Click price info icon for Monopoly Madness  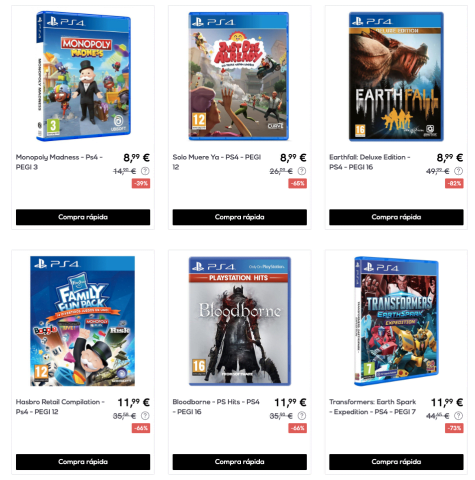[145, 171]
